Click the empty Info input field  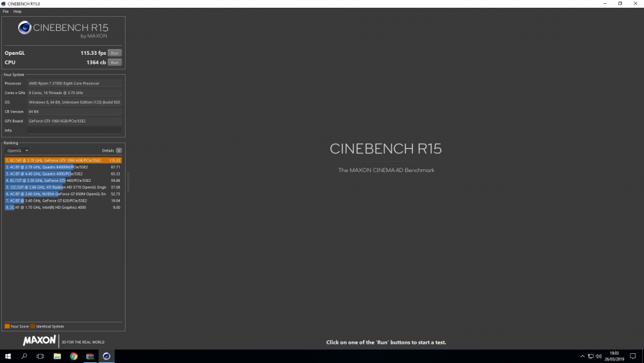point(74,130)
